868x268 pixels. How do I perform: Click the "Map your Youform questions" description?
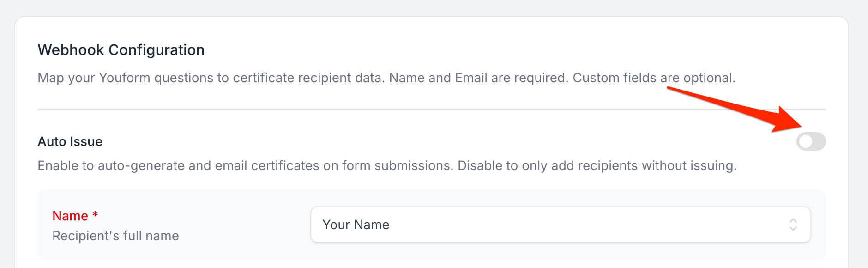click(211, 78)
